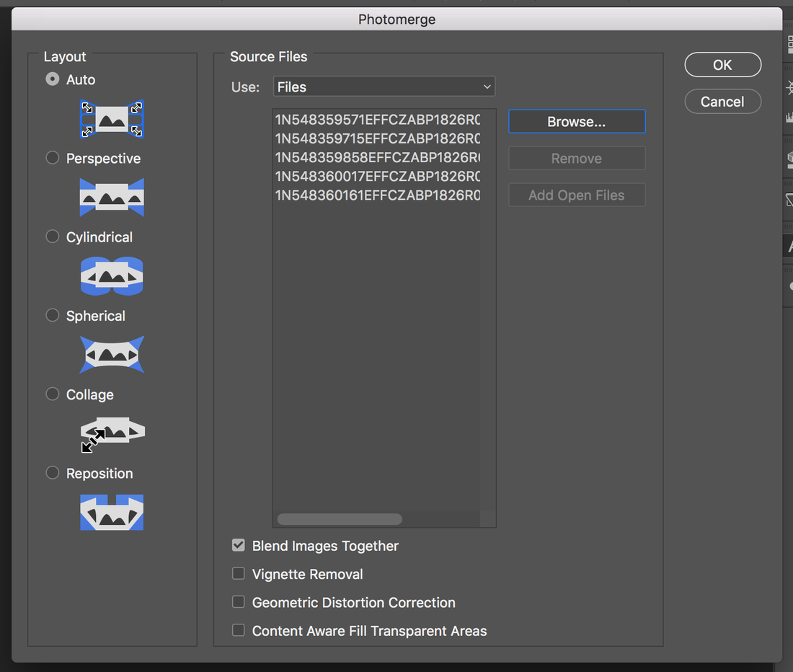Click the Collage layout preview icon

[112, 433]
